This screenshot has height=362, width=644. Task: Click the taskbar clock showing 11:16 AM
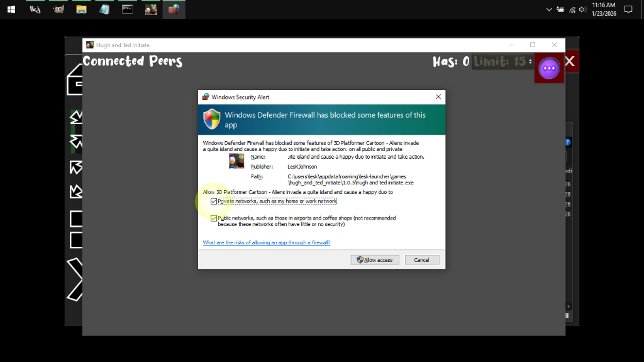tap(603, 9)
